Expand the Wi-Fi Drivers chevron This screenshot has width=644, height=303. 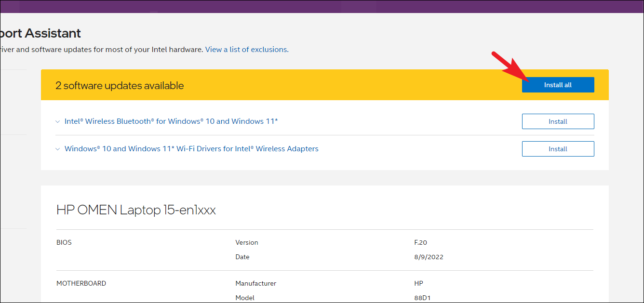(57, 149)
